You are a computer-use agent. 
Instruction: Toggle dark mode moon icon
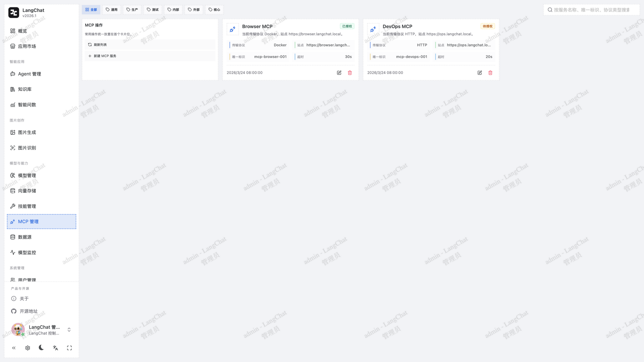tap(41, 348)
